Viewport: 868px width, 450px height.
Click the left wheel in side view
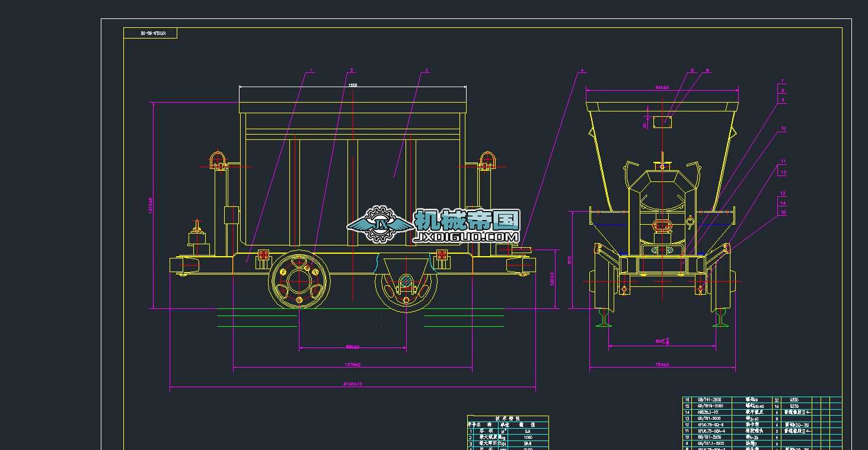point(299,280)
